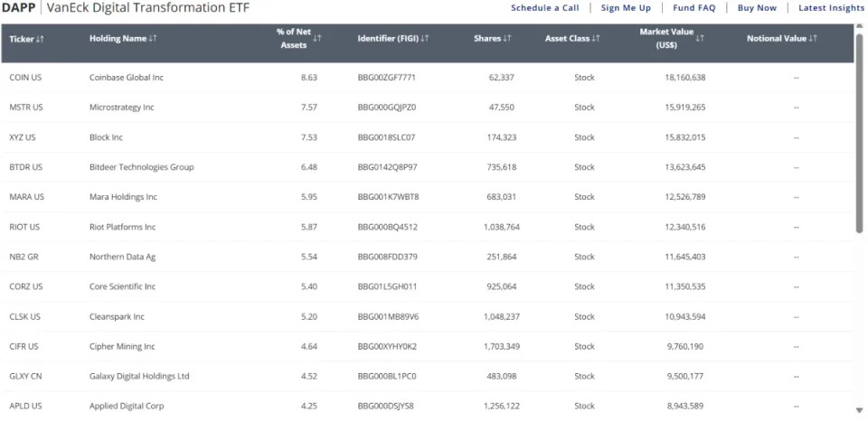Click shares value 251,864
The image size is (868, 421).
501,257
